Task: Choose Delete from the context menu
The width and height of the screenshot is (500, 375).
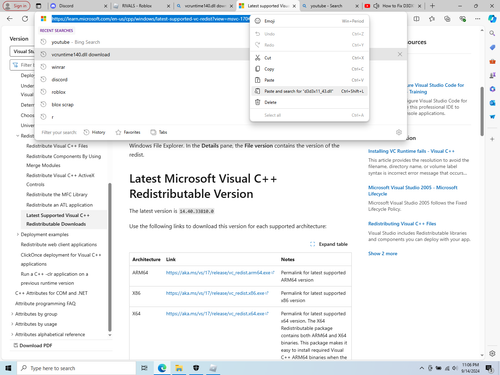Action: (309, 102)
